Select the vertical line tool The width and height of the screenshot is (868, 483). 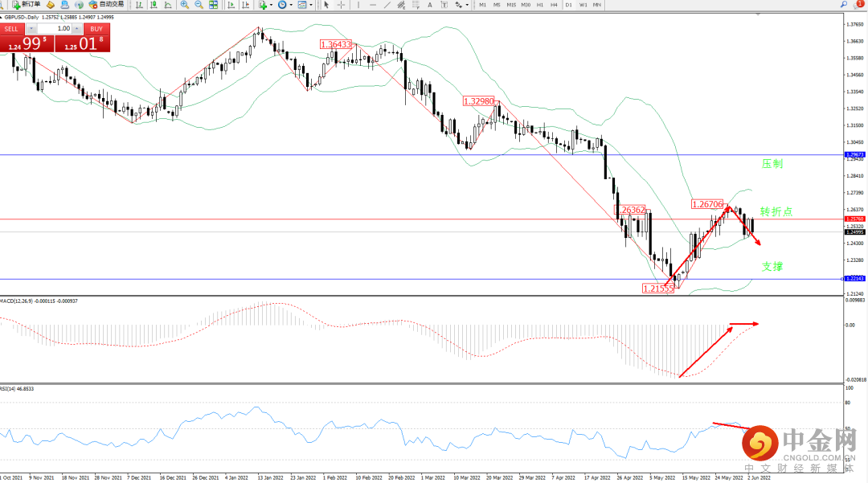[x=358, y=5]
